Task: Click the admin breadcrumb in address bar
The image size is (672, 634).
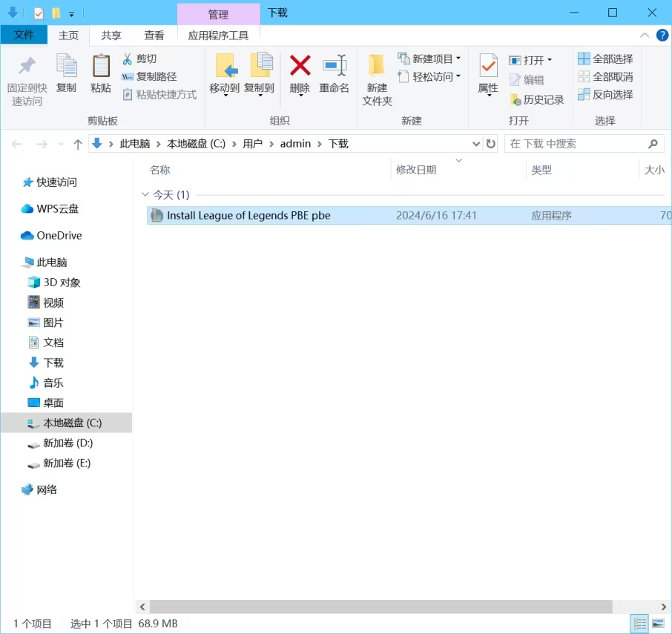Action: (295, 144)
